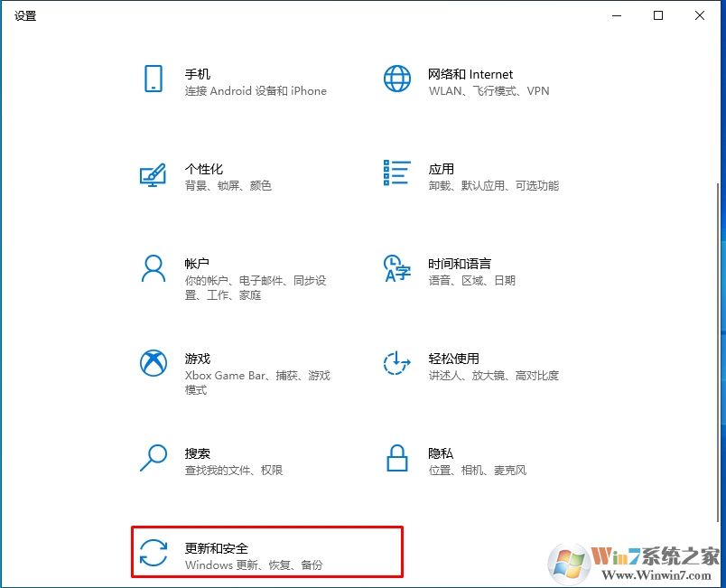Open 帐户 settings via the person icon

click(154, 268)
